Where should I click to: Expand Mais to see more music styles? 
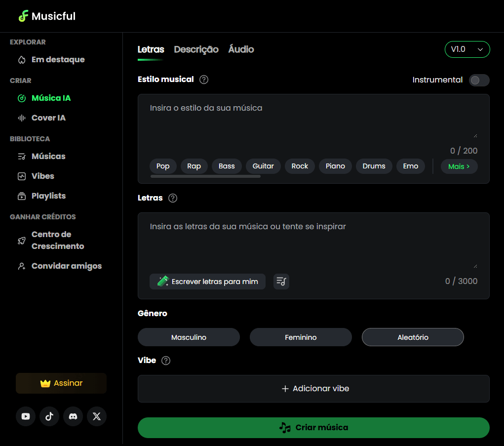coord(459,166)
